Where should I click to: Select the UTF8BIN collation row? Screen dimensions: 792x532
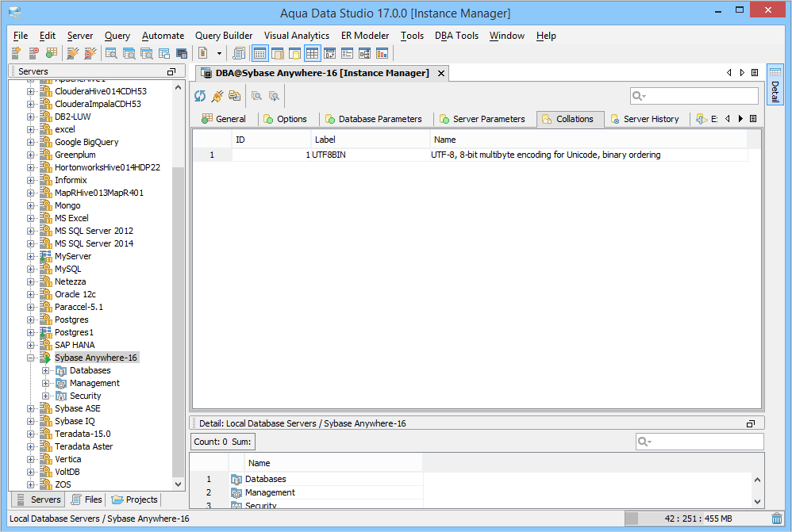click(470, 155)
